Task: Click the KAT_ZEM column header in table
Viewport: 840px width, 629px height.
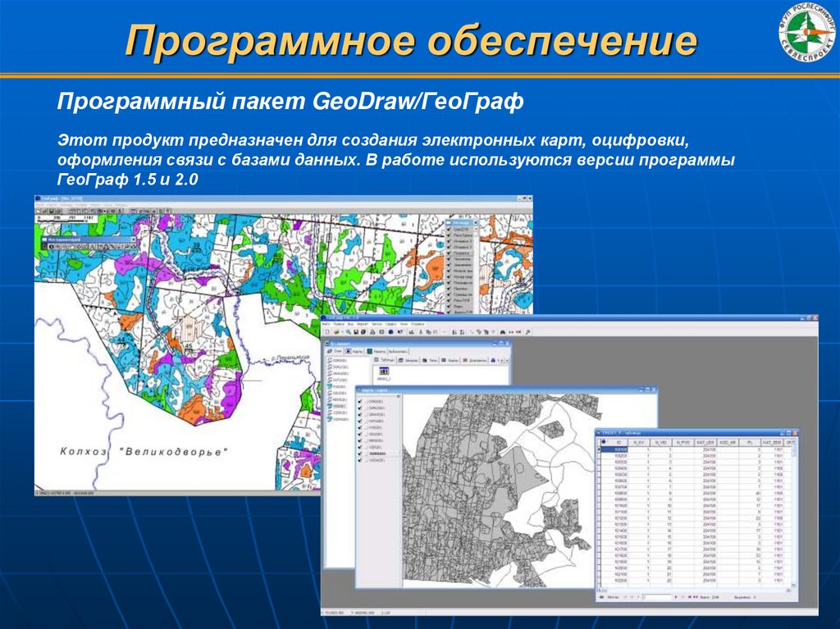Action: [x=771, y=443]
